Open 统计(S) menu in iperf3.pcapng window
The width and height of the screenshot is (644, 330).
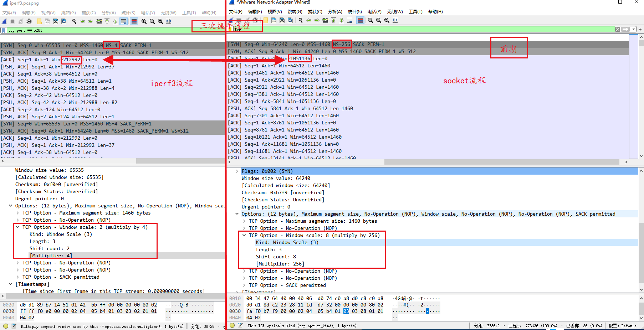pyautogui.click(x=128, y=12)
